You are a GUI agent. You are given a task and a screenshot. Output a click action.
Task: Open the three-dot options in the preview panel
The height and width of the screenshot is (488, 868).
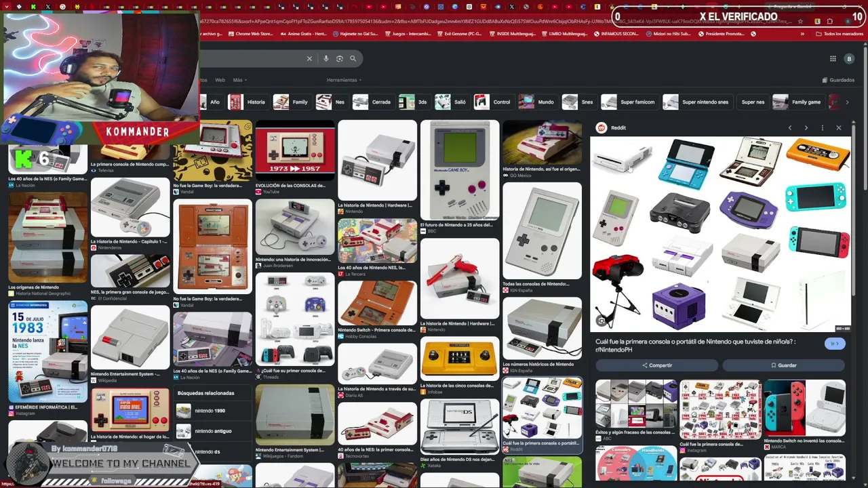click(x=822, y=128)
